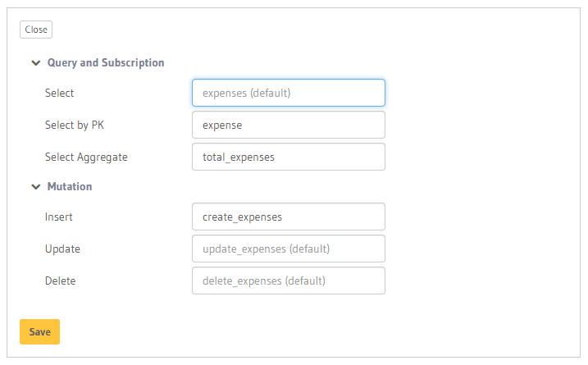The image size is (588, 365).
Task: Click the Delete label
Action: tap(60, 281)
